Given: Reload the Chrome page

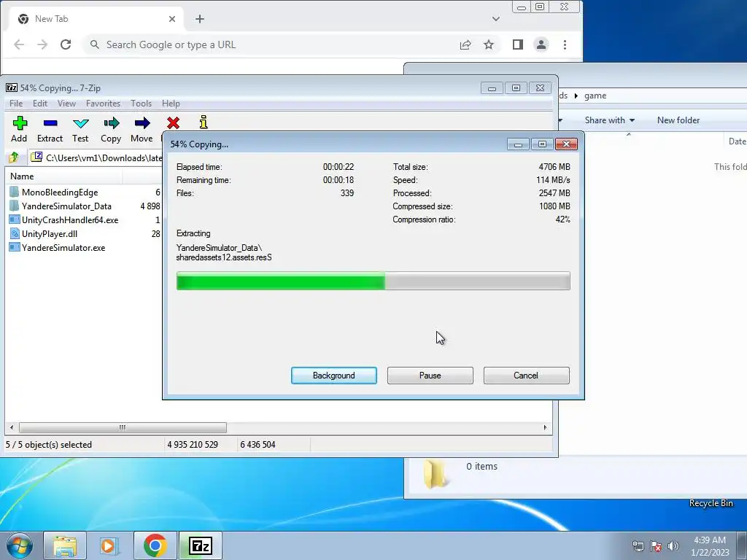Looking at the screenshot, I should tap(66, 44).
